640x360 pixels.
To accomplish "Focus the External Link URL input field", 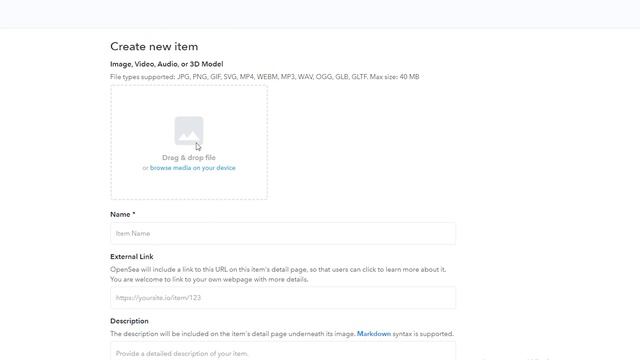I will (x=283, y=298).
